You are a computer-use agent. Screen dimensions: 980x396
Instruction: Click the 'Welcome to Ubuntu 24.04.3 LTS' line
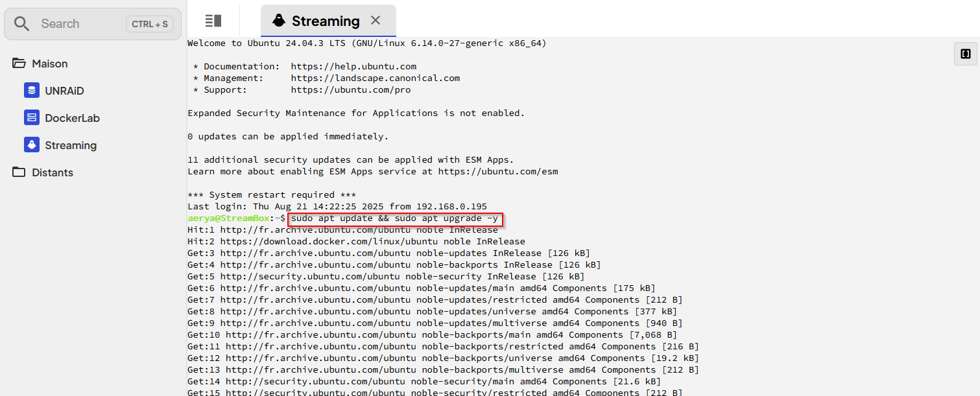(x=367, y=43)
